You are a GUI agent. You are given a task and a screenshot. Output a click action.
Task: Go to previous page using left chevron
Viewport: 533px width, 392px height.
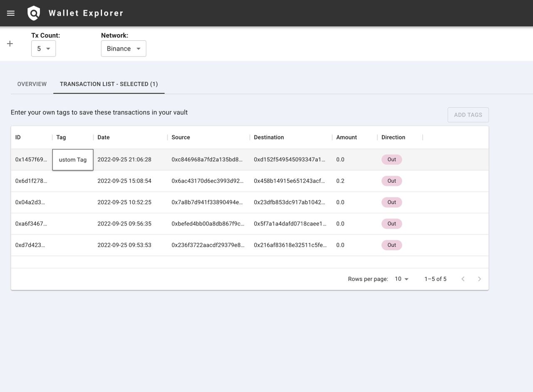coord(463,279)
